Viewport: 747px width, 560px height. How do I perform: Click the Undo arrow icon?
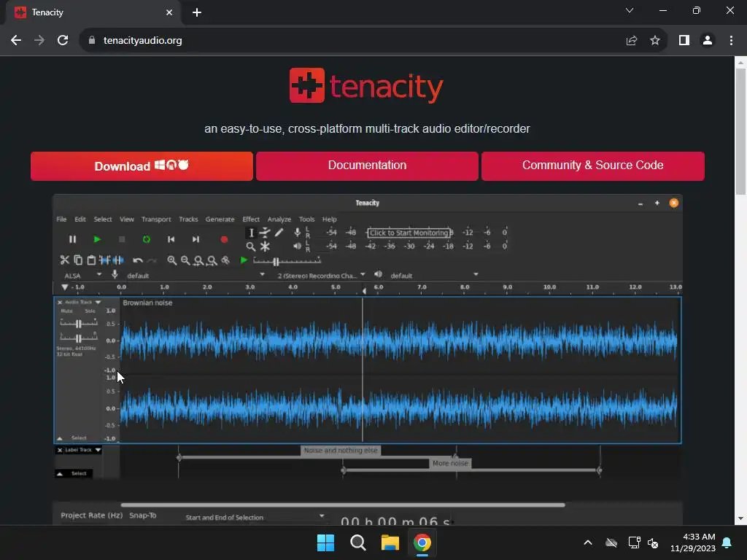(138, 260)
